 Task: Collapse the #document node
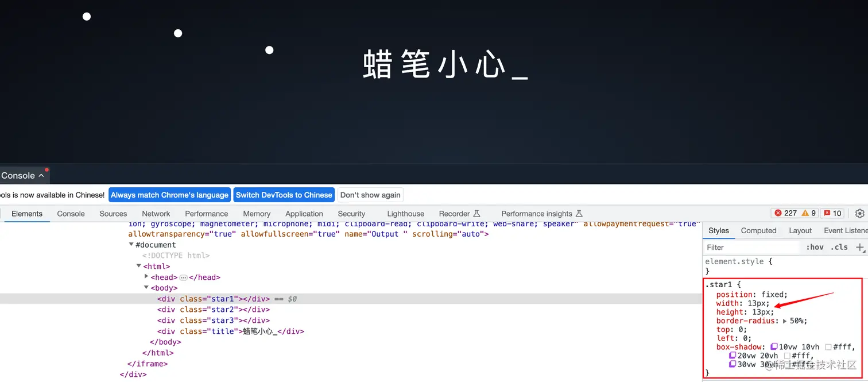coord(131,245)
